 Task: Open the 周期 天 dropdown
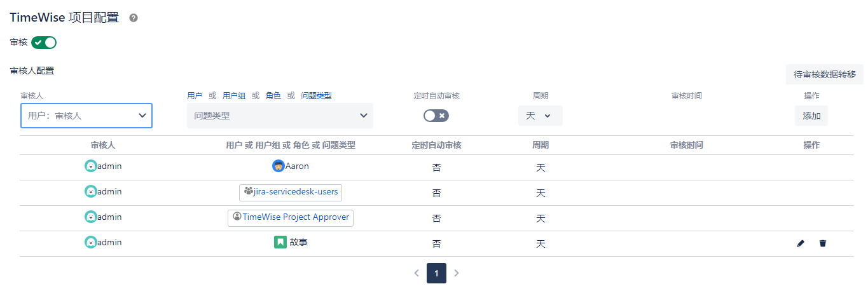click(539, 116)
